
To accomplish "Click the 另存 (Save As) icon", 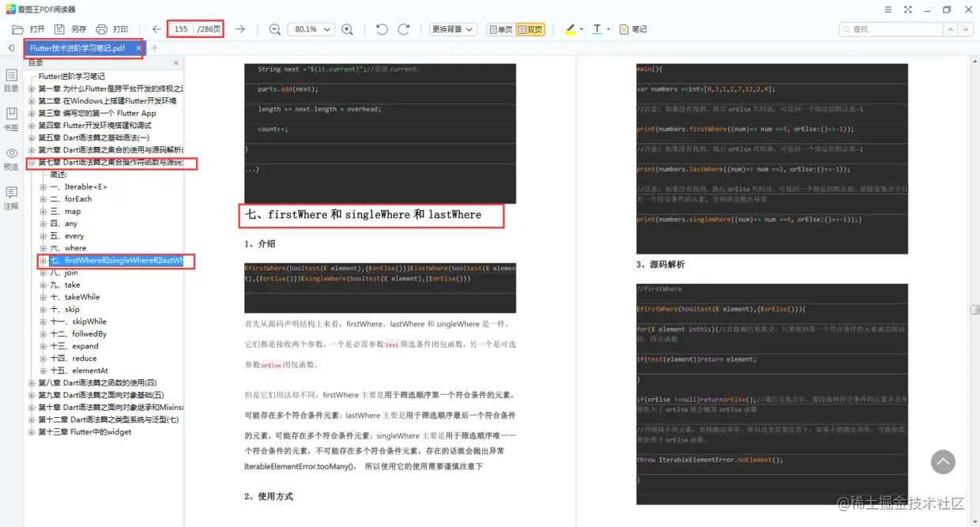I will [x=60, y=29].
